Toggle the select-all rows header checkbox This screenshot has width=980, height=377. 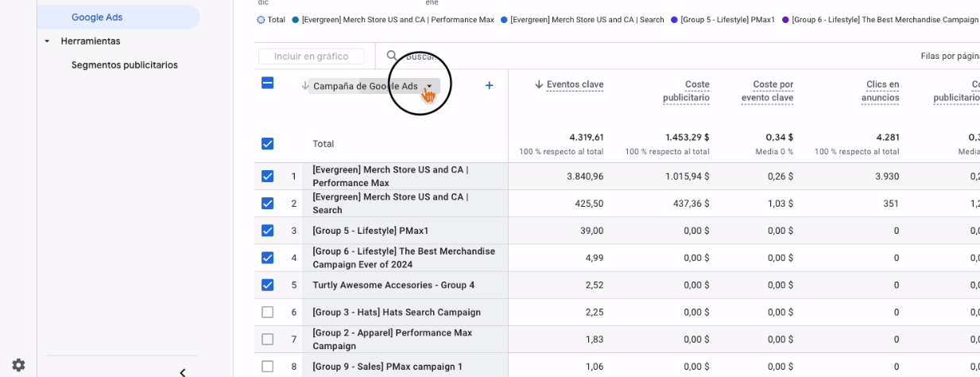click(268, 83)
